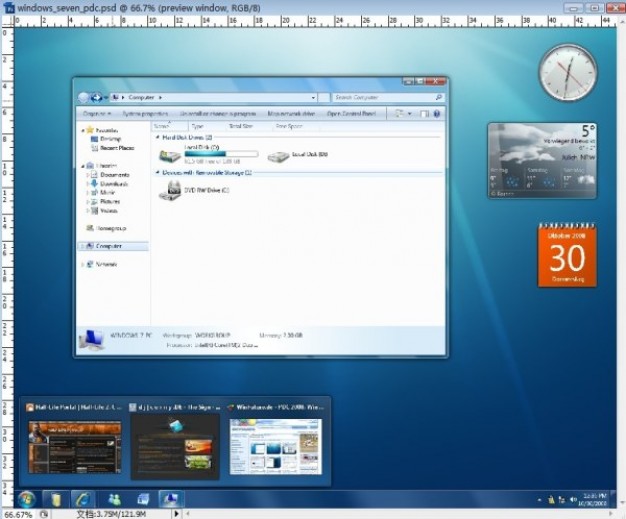Image resolution: width=626 pixels, height=519 pixels.
Task: Open the views dropdown arrow
Action: click(410, 114)
